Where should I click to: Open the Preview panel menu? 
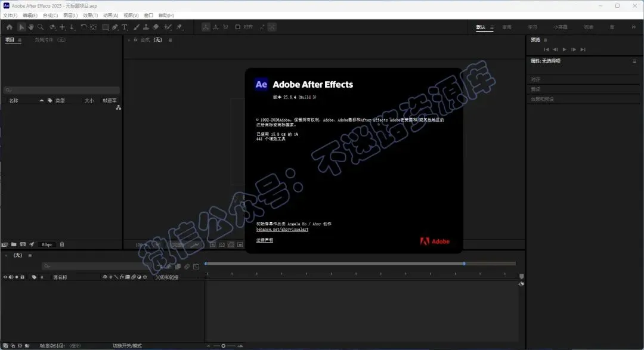pyautogui.click(x=546, y=40)
